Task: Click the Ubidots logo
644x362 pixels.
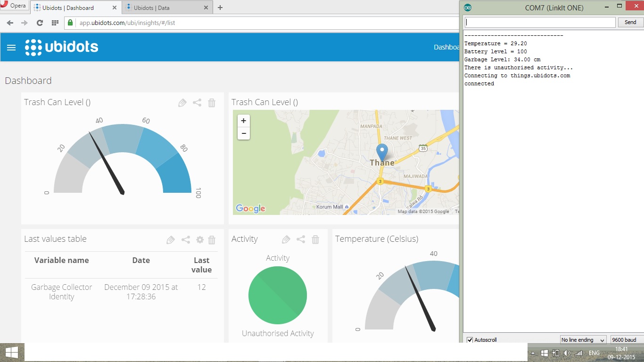Action: pos(61,47)
